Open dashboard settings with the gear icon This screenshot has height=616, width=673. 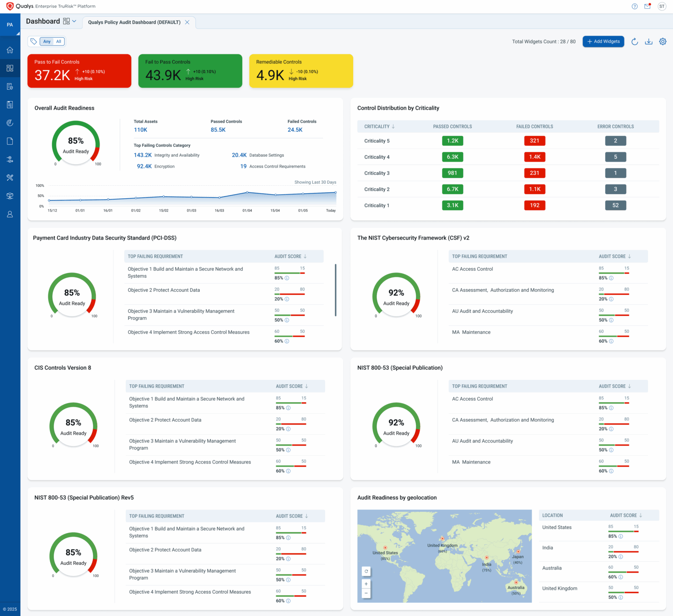tap(663, 41)
